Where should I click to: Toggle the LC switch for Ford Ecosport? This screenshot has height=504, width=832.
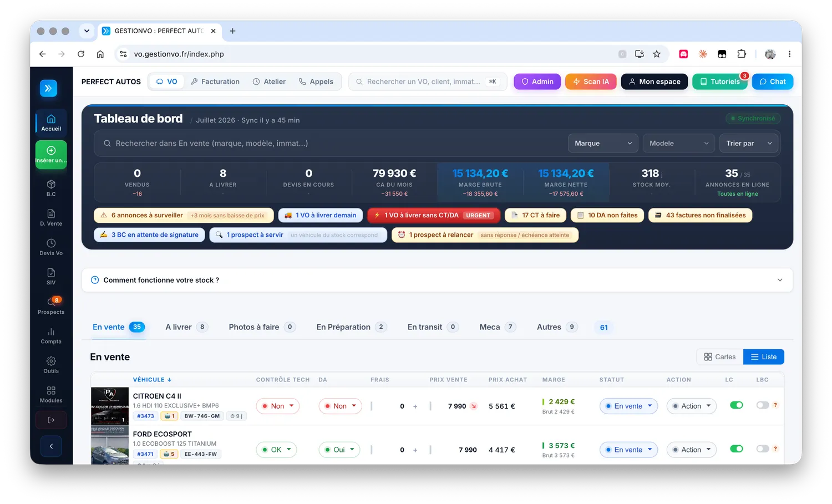(x=737, y=449)
